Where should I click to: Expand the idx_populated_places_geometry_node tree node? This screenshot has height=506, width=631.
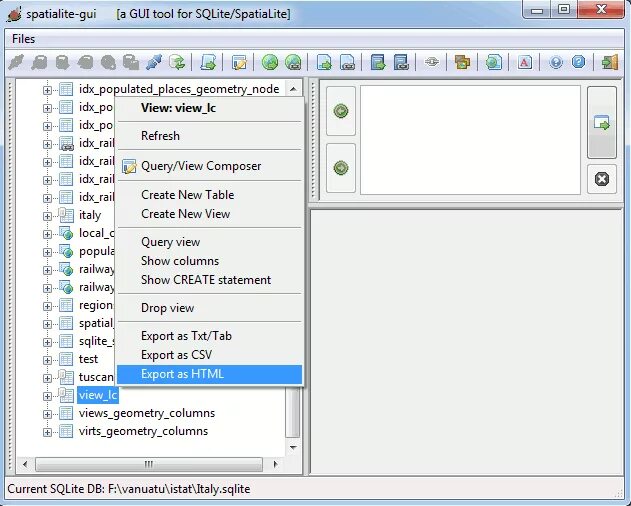tap(47, 90)
